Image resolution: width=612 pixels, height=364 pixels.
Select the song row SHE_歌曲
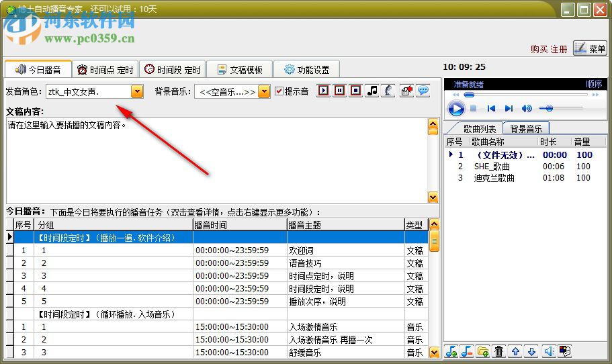(x=526, y=167)
